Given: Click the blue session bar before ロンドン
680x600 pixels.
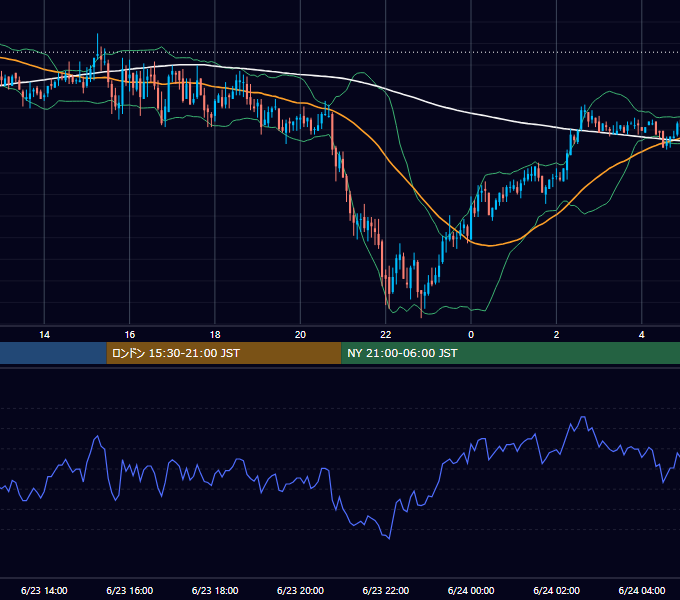Looking at the screenshot, I should (x=53, y=353).
